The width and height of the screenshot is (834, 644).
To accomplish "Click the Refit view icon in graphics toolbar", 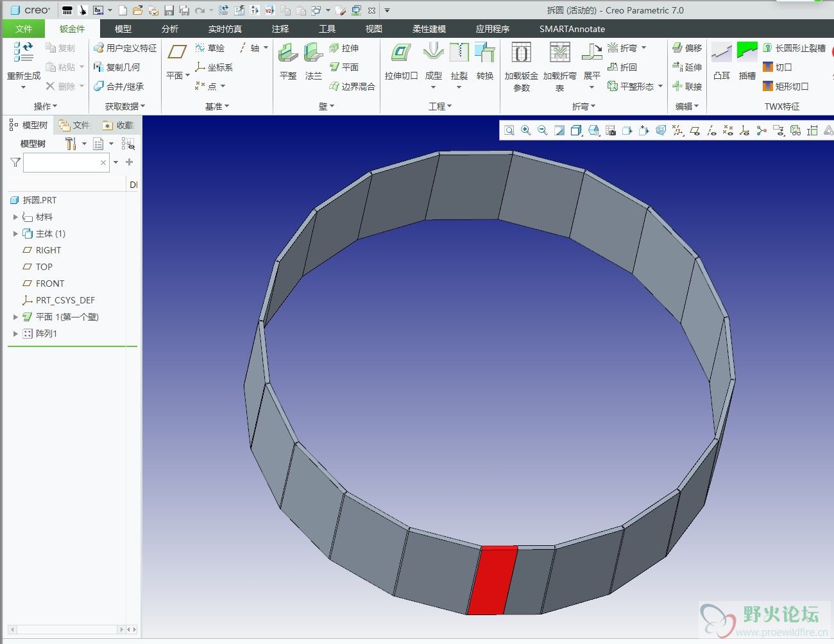I will (509, 130).
